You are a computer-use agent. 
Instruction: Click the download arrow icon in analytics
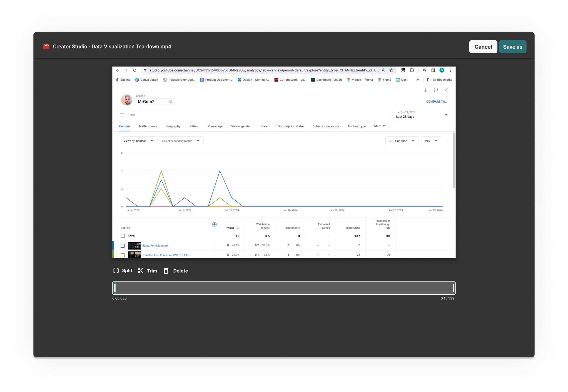[x=426, y=90]
